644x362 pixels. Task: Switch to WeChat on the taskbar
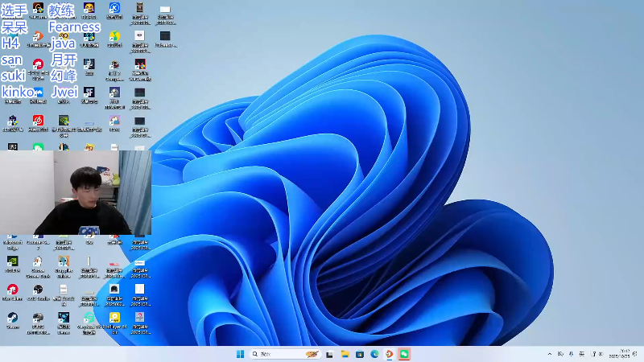[404, 354]
